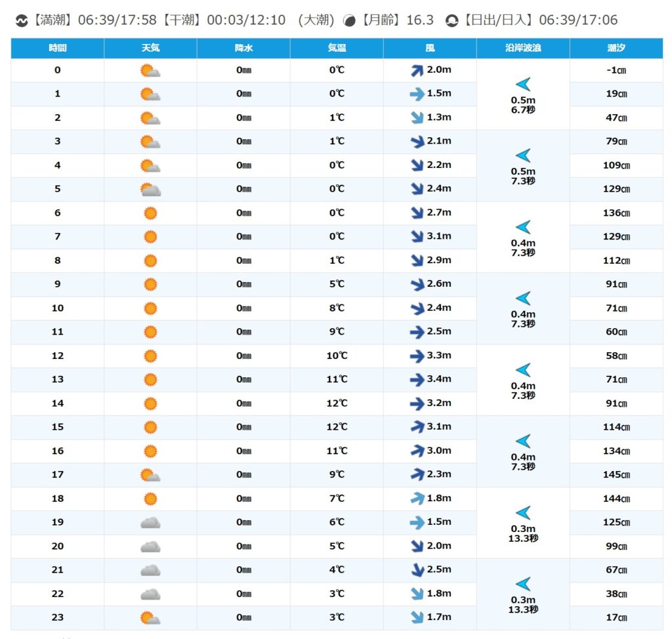672x639 pixels.
Task: Click the wave direction arrow above 0.5m 6.7秒
Action: (x=523, y=84)
